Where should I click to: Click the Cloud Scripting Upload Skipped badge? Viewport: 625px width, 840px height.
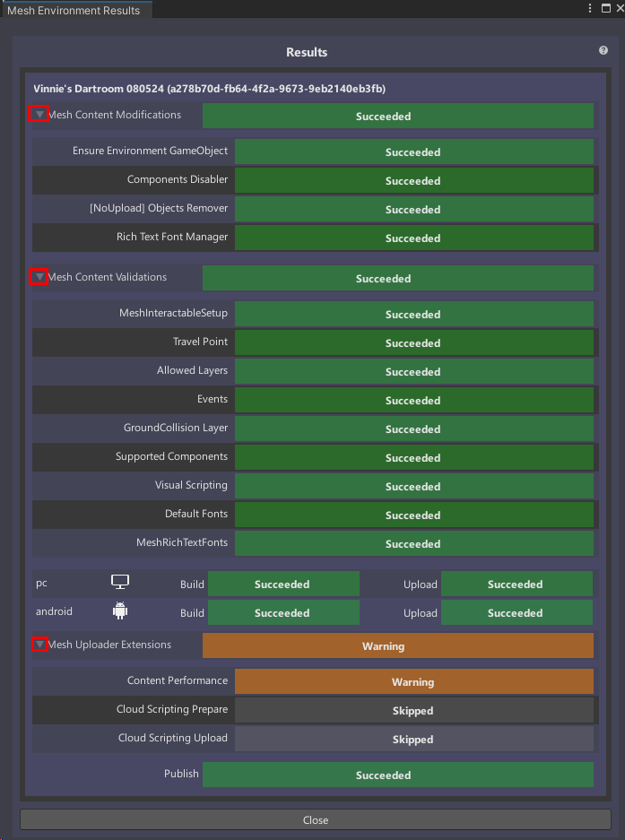412,739
